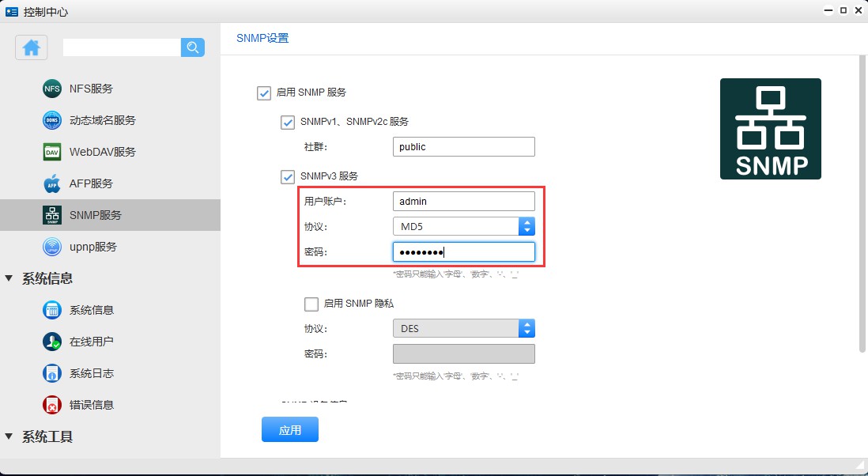View 系统日志 entries
The width and height of the screenshot is (868, 476).
pyautogui.click(x=51, y=373)
